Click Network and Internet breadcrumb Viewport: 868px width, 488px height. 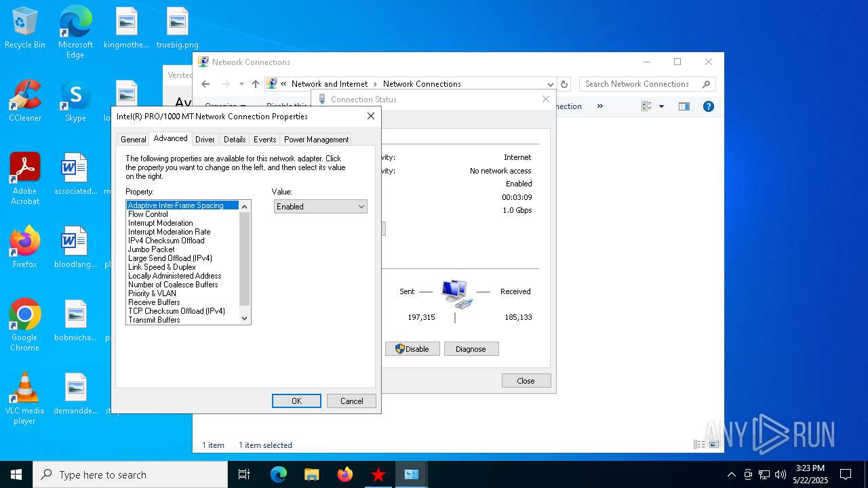click(x=330, y=84)
